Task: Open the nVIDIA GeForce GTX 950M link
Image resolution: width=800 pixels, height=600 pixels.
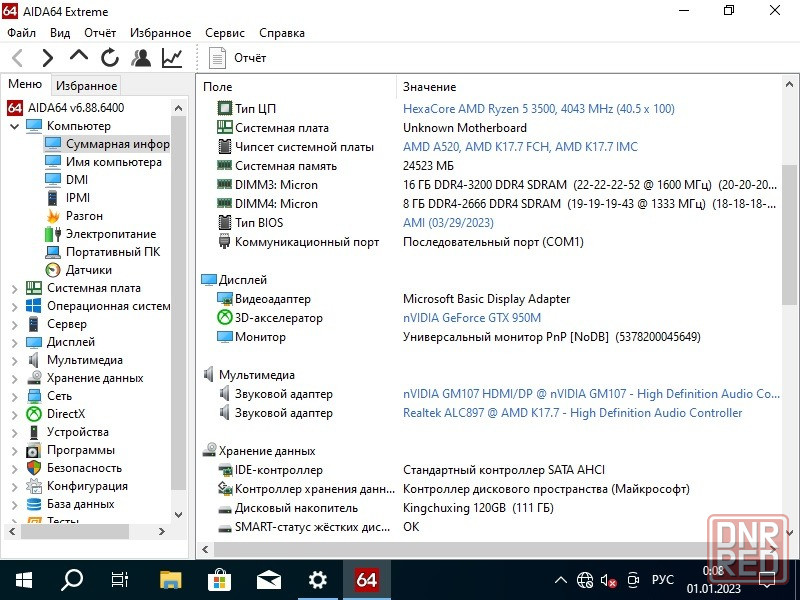Action: click(472, 317)
